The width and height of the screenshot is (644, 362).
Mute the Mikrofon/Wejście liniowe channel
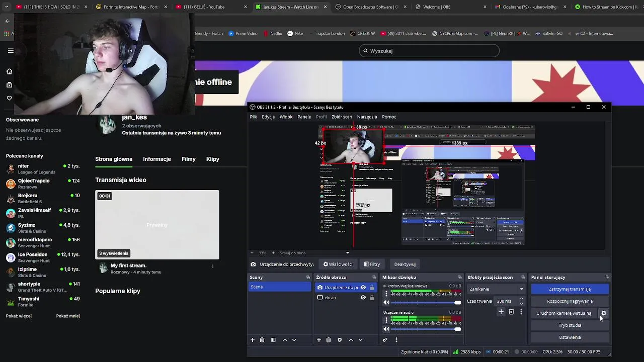(x=386, y=303)
